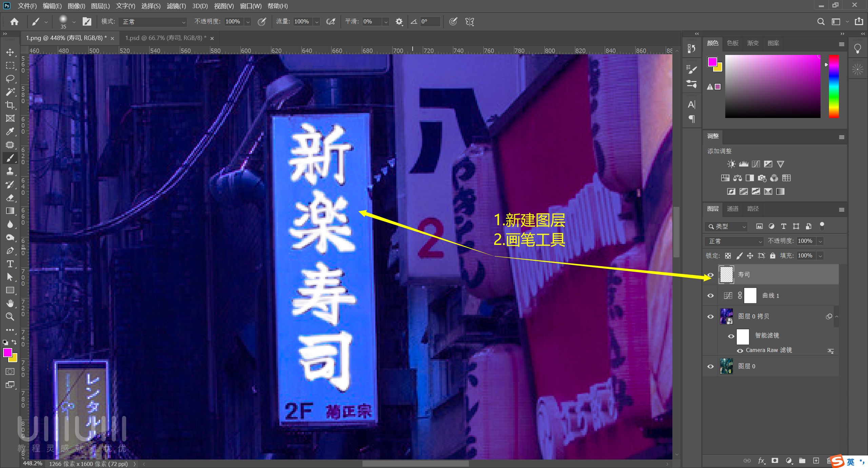Select the Blur tool
Image resolution: width=868 pixels, height=468 pixels.
point(10,224)
